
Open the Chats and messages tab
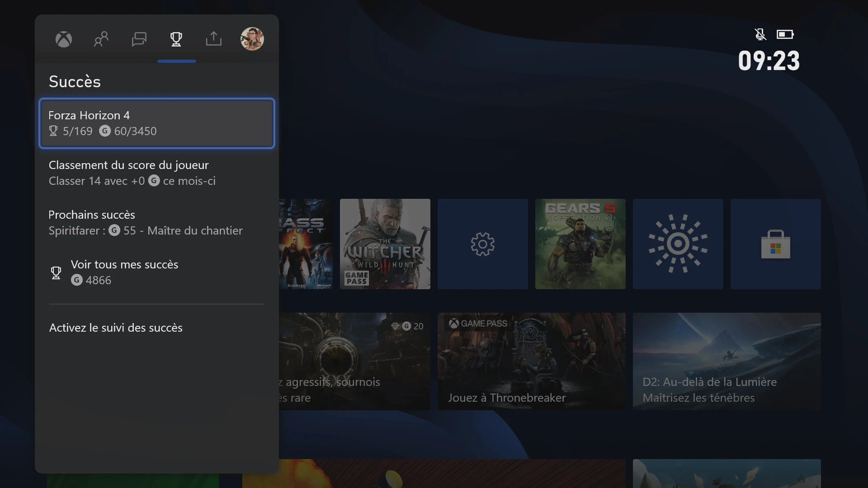click(x=139, y=39)
